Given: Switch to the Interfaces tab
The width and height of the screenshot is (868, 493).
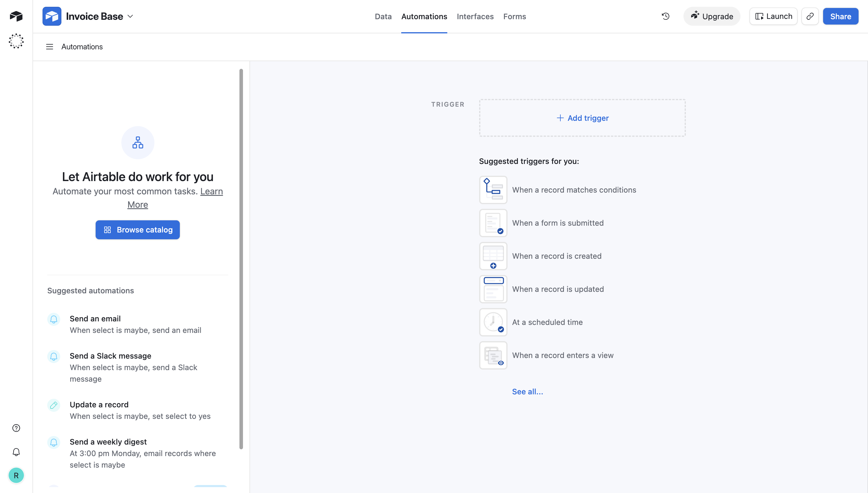Looking at the screenshot, I should point(475,16).
